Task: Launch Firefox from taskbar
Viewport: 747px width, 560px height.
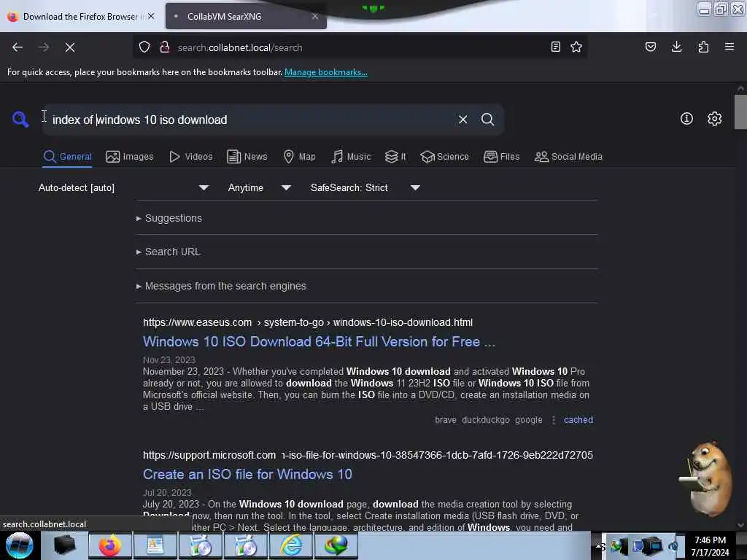Action: [x=109, y=545]
